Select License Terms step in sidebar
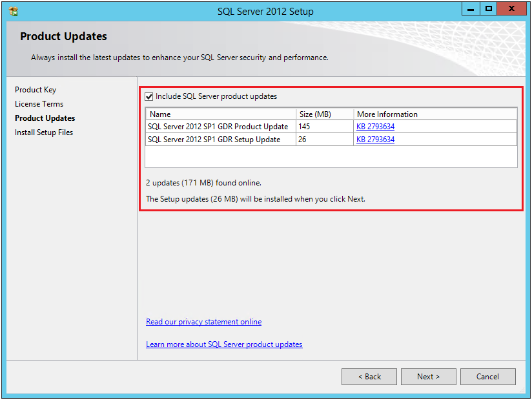Screen dimensions: 532x400 click(x=39, y=104)
